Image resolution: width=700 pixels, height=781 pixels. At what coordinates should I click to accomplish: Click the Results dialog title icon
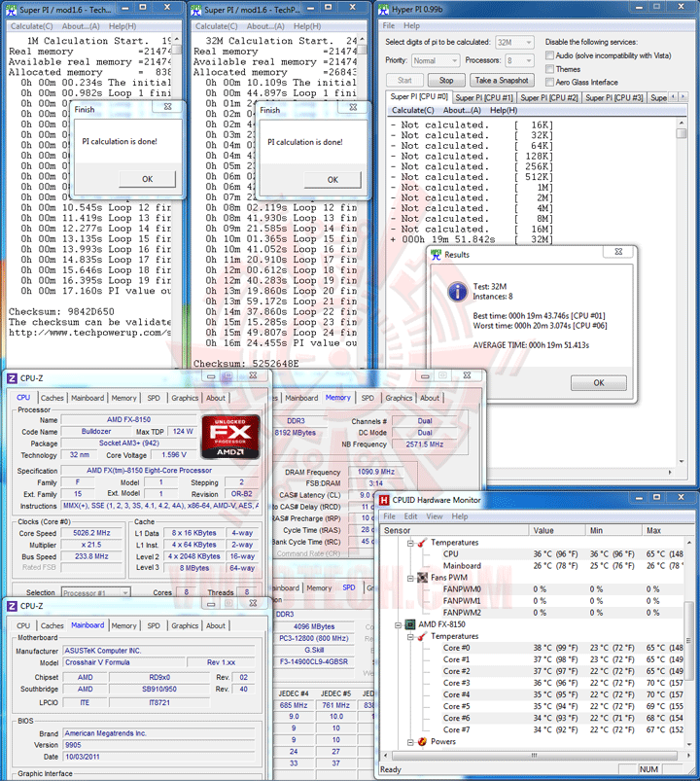click(437, 255)
